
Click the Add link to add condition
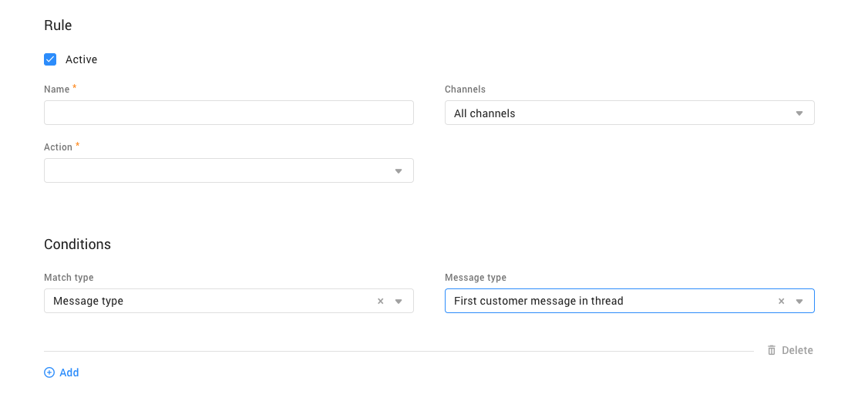click(x=69, y=372)
